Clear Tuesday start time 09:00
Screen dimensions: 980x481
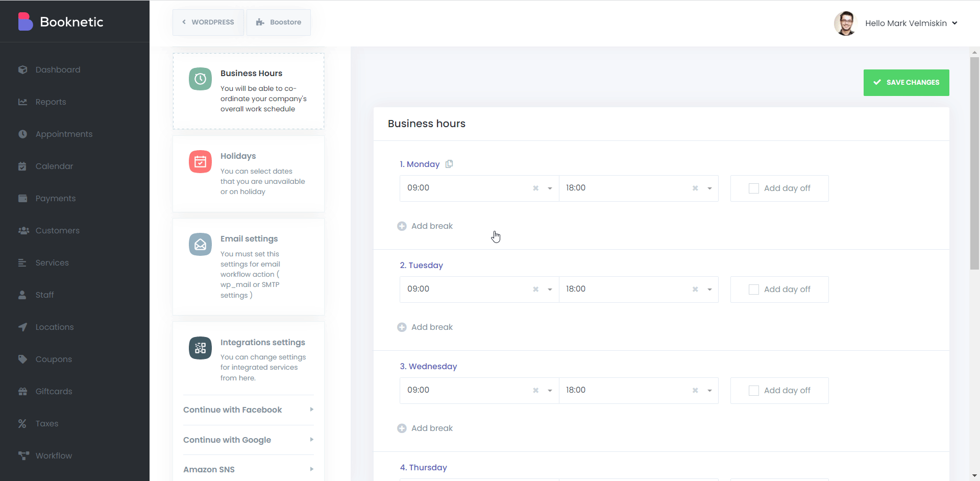click(x=535, y=289)
